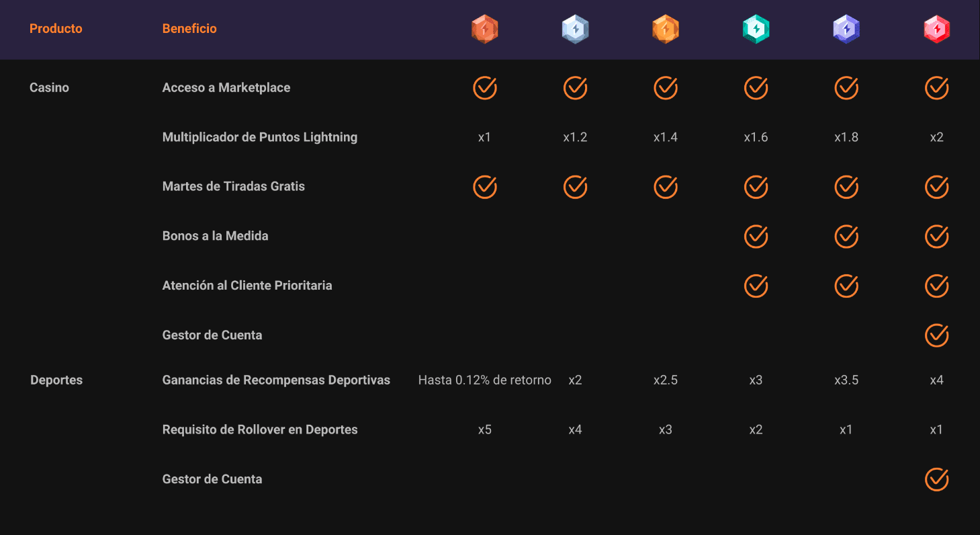
Task: Click the Casino Gestor de Cuenta checkmark
Action: coord(936,335)
